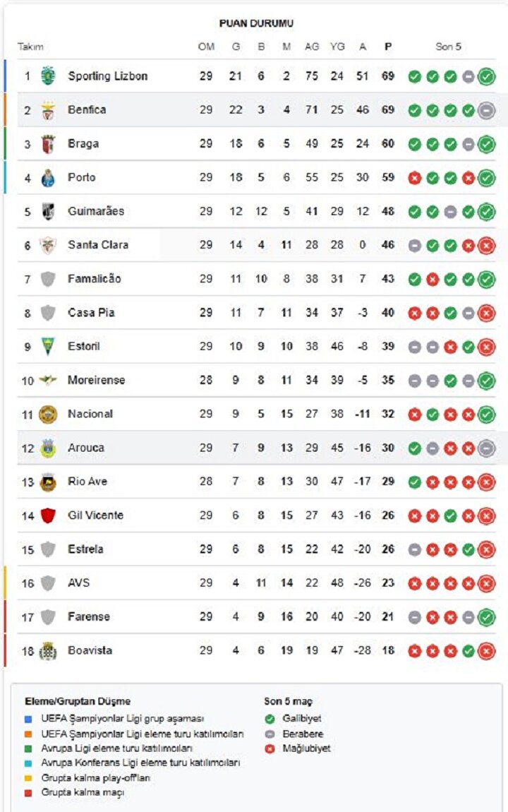Click the Braga club crest
This screenshot has height=812, width=508.
48,143
